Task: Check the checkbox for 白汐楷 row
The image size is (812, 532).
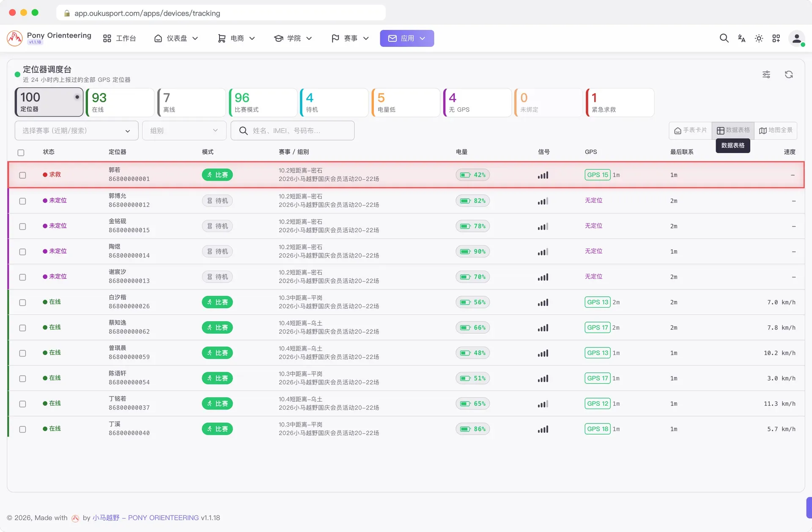Action: click(x=22, y=303)
